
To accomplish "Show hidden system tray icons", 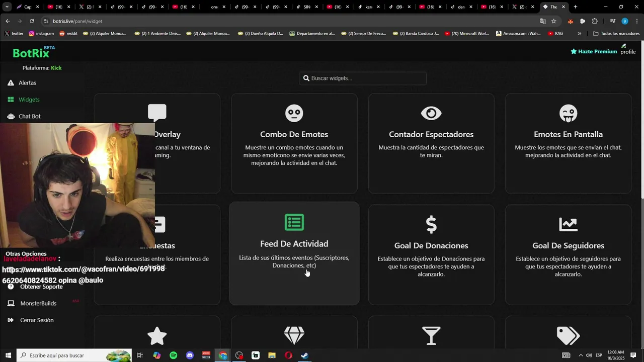I will [x=581, y=355].
